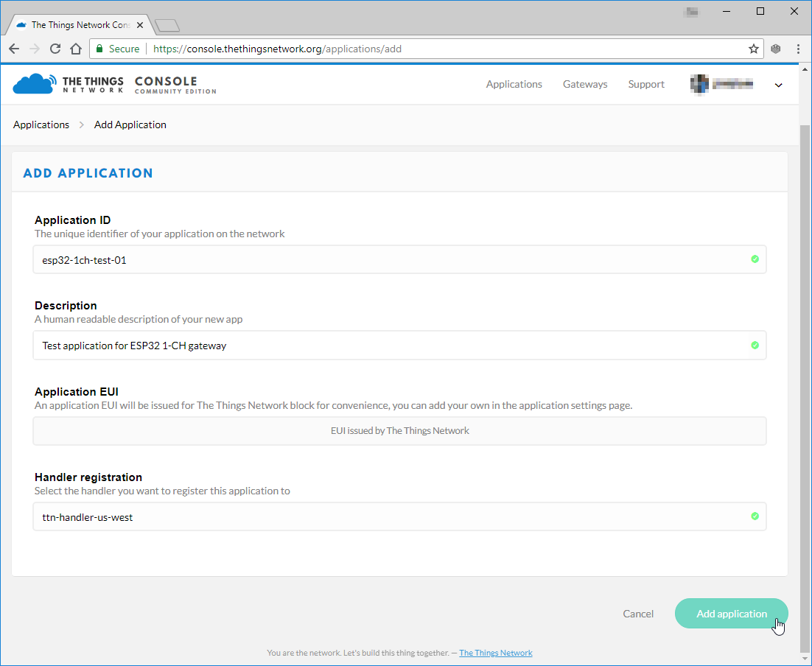
Task: Select The Things Network Console browser tab
Action: coord(80,25)
